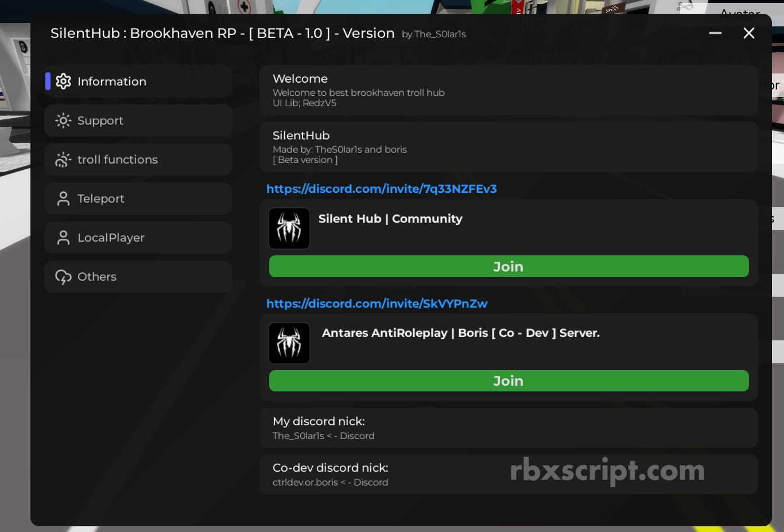This screenshot has width=784, height=532.
Task: Join the Antares AntiRoleplay server
Action: pos(509,381)
